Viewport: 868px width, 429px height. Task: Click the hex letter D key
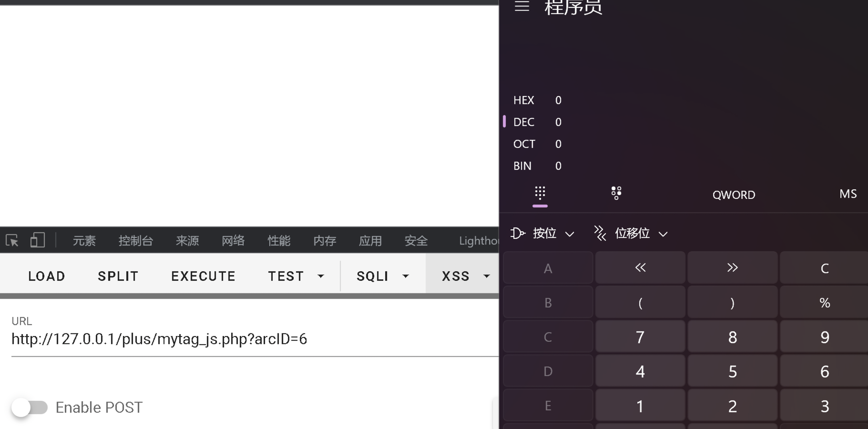(x=548, y=371)
